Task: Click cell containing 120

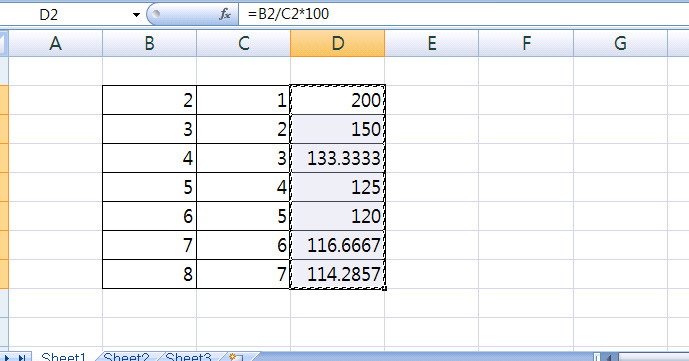Action: tap(337, 216)
